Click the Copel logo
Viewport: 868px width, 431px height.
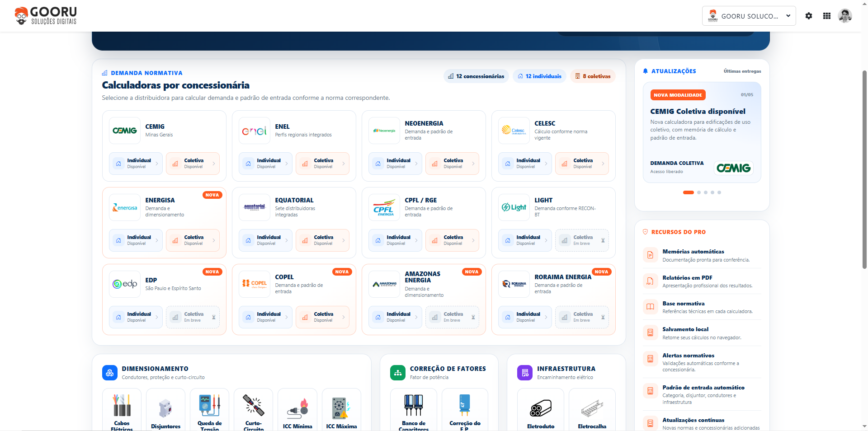tap(255, 284)
